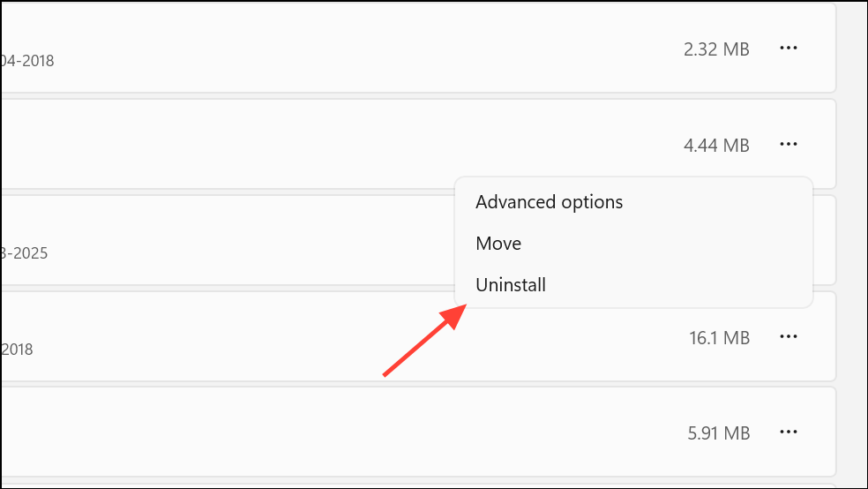Select the app row with the 2025 date
This screenshot has height=489, width=868.
point(221,240)
